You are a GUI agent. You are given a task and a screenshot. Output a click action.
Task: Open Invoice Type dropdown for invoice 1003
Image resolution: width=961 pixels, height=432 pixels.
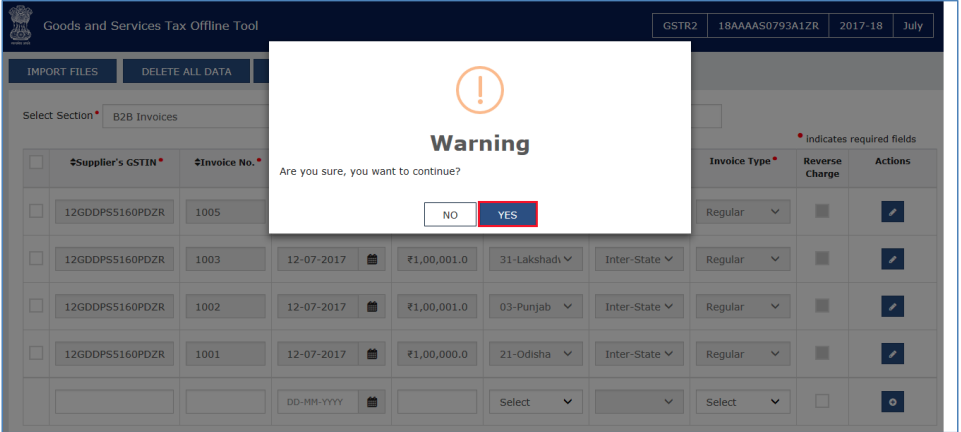[743, 259]
